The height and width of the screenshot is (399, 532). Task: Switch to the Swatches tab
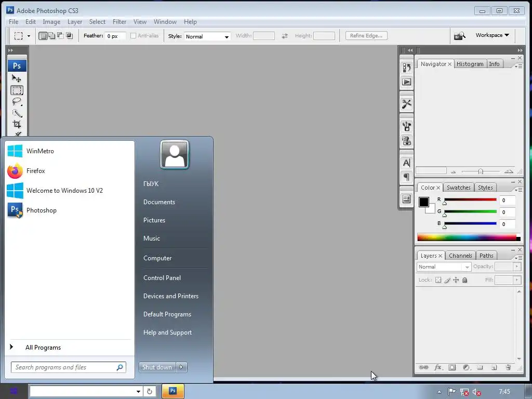coord(458,188)
